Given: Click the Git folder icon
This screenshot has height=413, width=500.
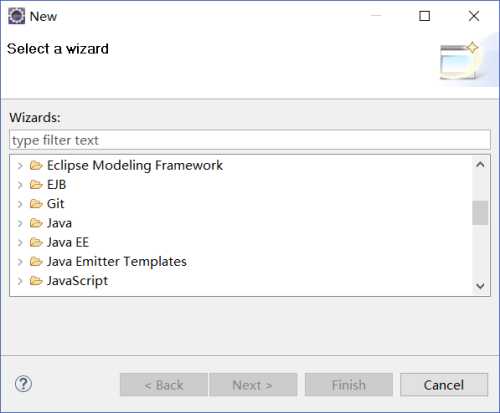Looking at the screenshot, I should pos(36,204).
